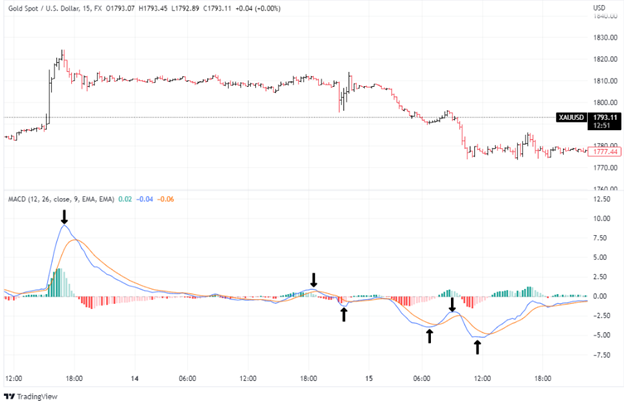Click the lowest up arrow under the MACD trough
Screen dimensions: 624x401
477,346
